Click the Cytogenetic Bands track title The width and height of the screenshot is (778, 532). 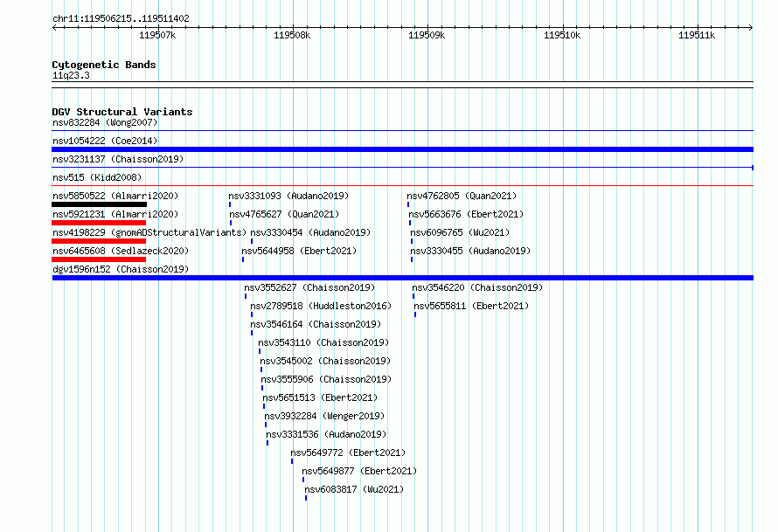pyautogui.click(x=104, y=65)
